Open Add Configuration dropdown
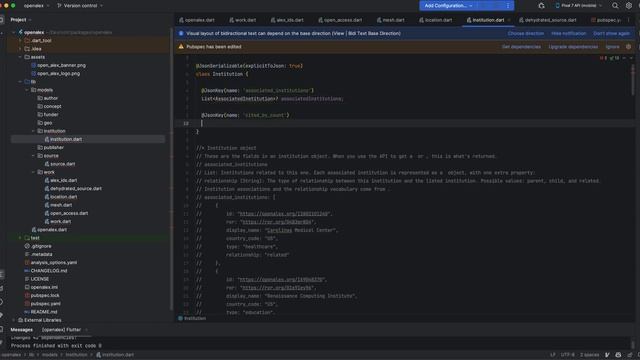This screenshot has height=360, width=640. (448, 6)
